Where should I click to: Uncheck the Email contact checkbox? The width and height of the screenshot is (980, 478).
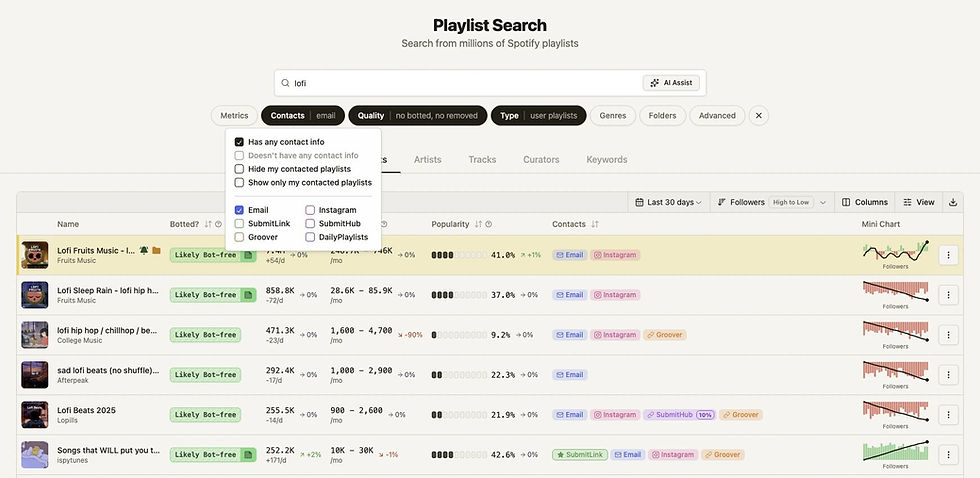(x=239, y=210)
